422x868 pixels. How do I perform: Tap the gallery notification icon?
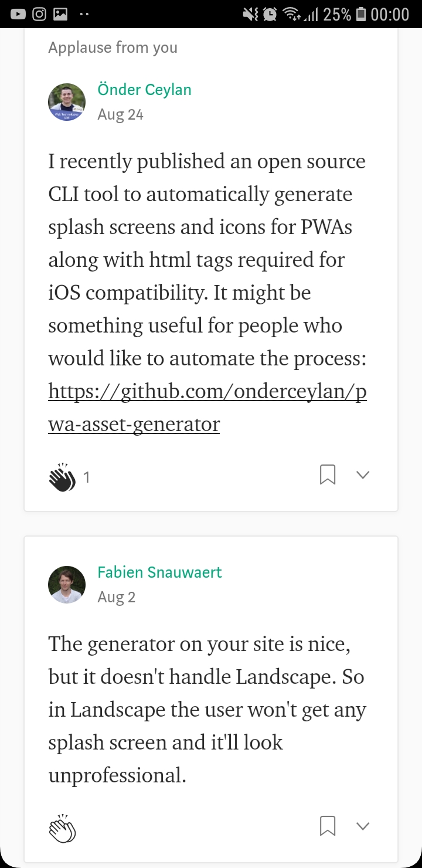pos(60,13)
